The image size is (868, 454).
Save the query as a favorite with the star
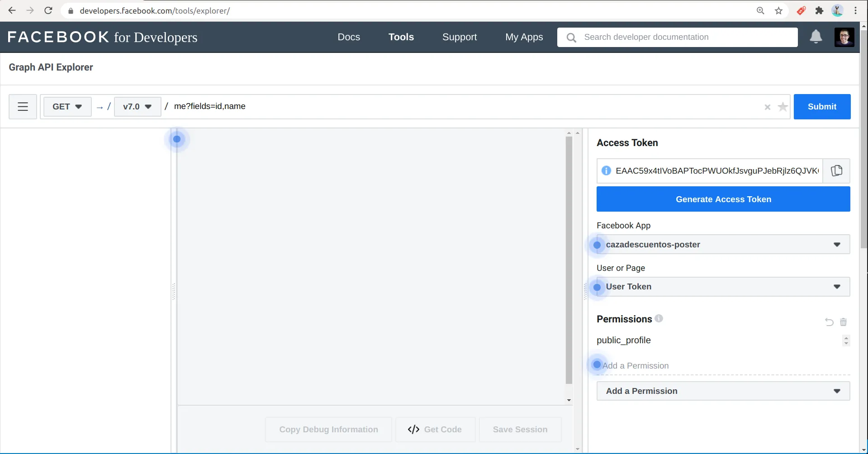point(783,107)
